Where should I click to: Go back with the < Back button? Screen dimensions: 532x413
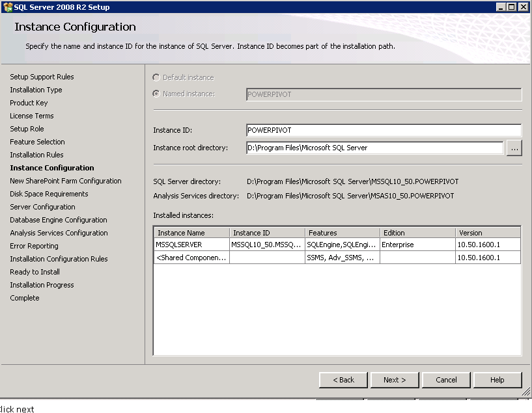[343, 380]
